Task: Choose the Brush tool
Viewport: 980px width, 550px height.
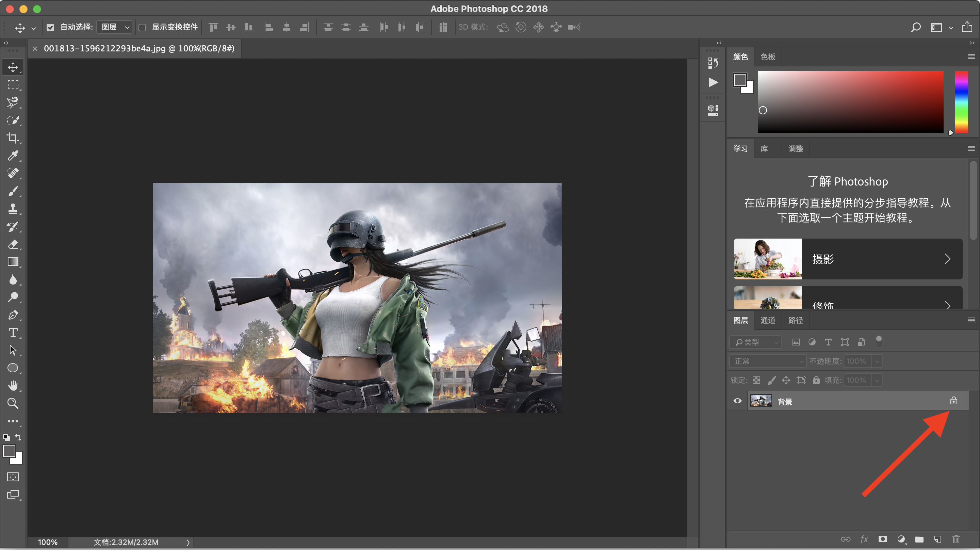Action: coord(13,191)
